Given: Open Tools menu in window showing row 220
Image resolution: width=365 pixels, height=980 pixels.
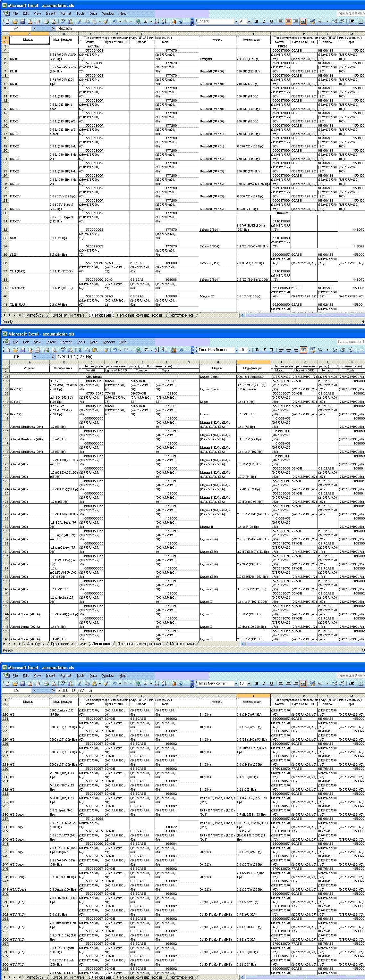Looking at the screenshot, I should [80, 676].
